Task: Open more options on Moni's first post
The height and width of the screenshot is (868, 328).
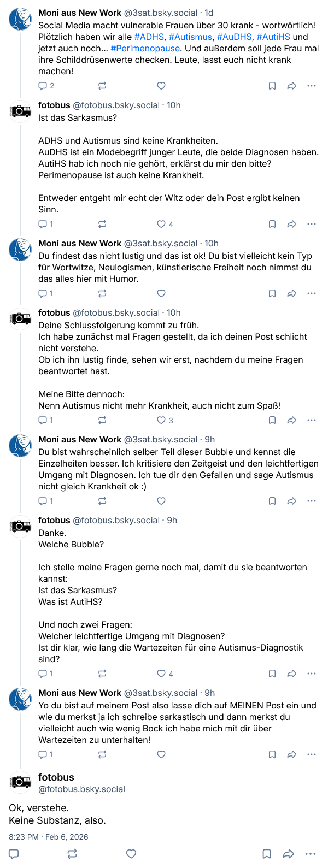Action: (312, 86)
